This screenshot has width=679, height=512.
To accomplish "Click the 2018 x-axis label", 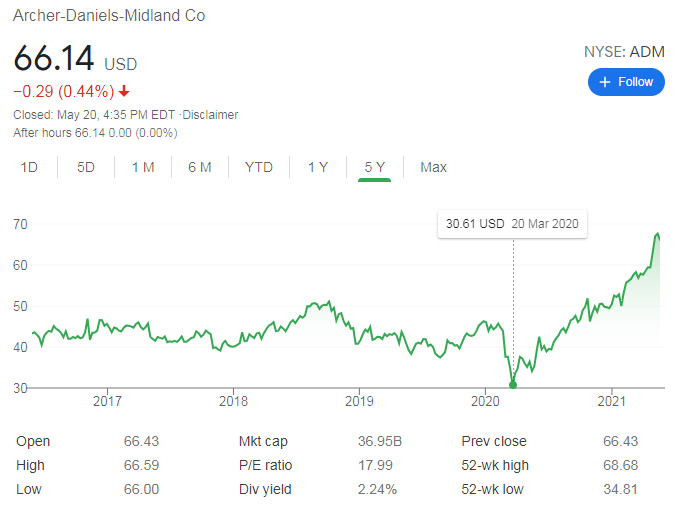I will 233,401.
